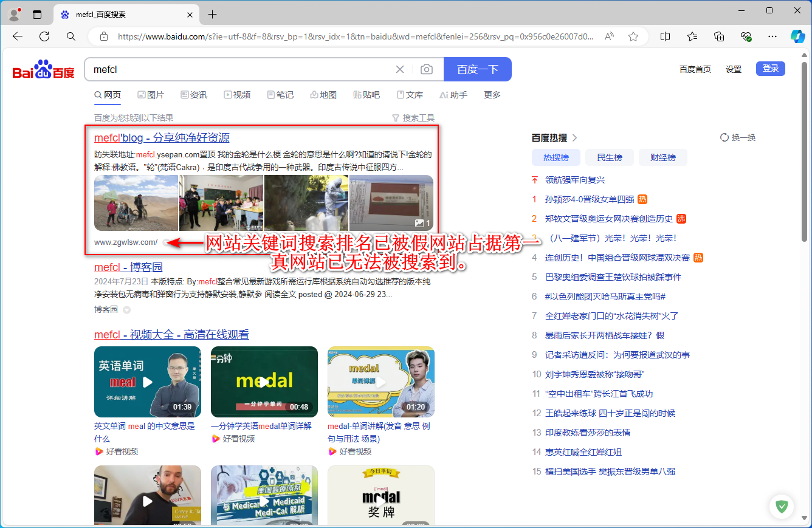812x528 pixels.
Task: Play 英语单词 meal video thumbnail
Action: click(148, 382)
